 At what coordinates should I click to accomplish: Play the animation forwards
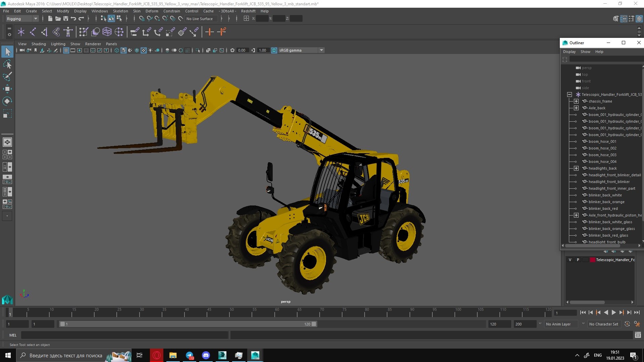point(613,312)
